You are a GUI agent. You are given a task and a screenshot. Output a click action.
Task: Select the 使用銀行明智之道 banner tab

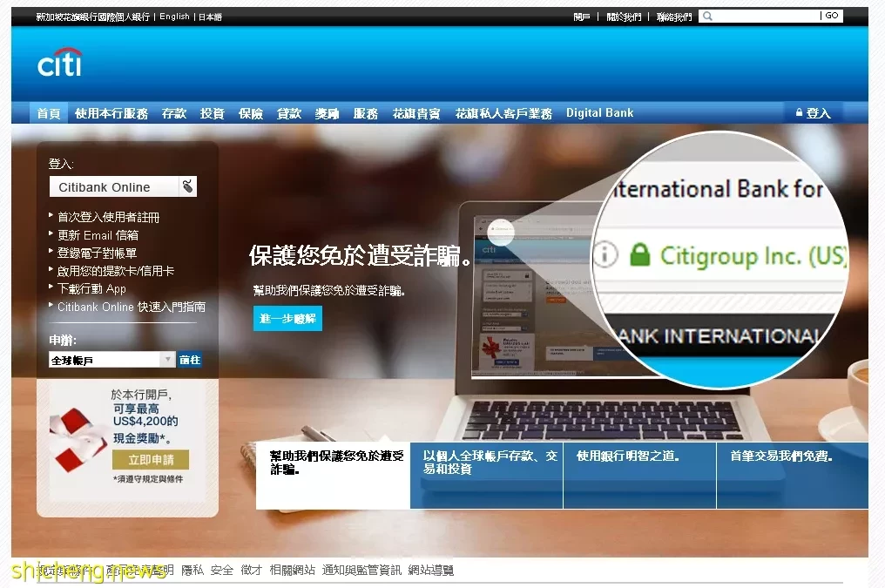tap(639, 476)
